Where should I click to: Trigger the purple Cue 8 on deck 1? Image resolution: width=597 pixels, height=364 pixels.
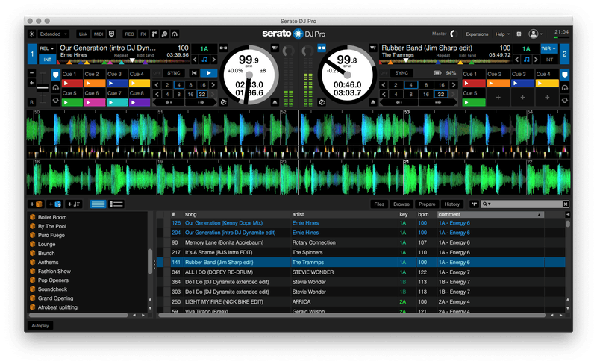coord(140,102)
